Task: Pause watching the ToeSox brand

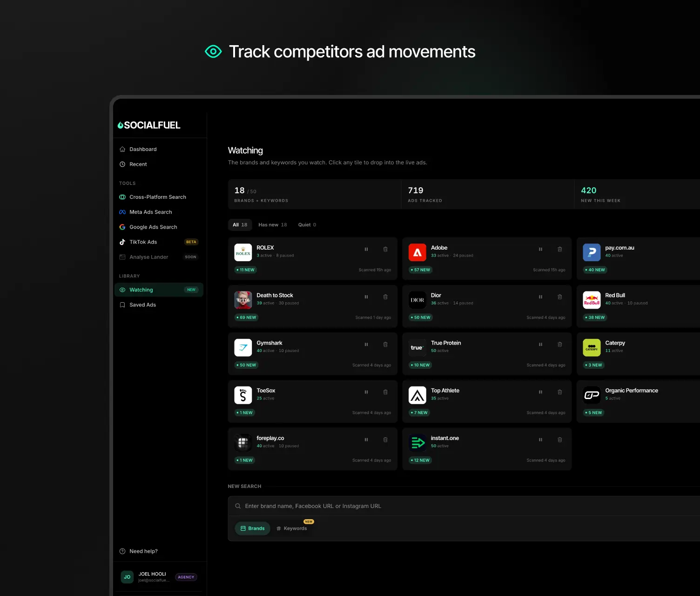Action: coord(366,392)
